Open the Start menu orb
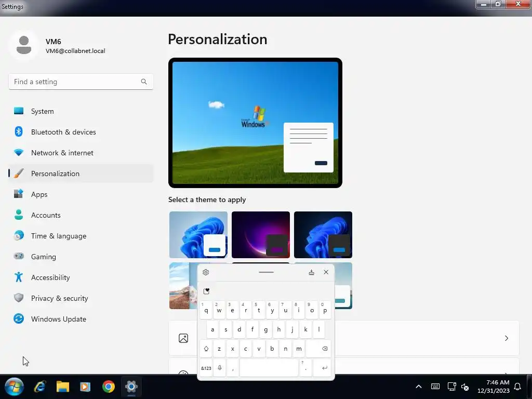Viewport: 532px width, 399px height. 14,387
